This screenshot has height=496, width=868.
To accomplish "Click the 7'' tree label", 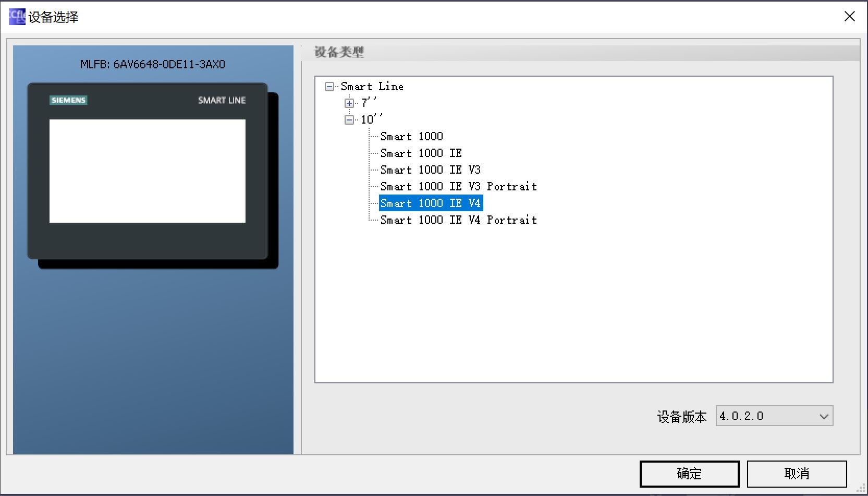I will pyautogui.click(x=368, y=103).
